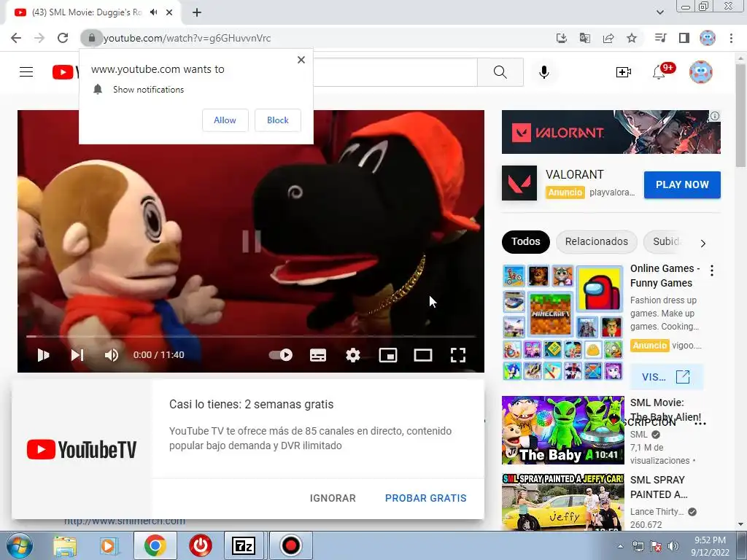Open 7-Zip from taskbar
Image resolution: width=747 pixels, height=560 pixels.
(x=244, y=545)
